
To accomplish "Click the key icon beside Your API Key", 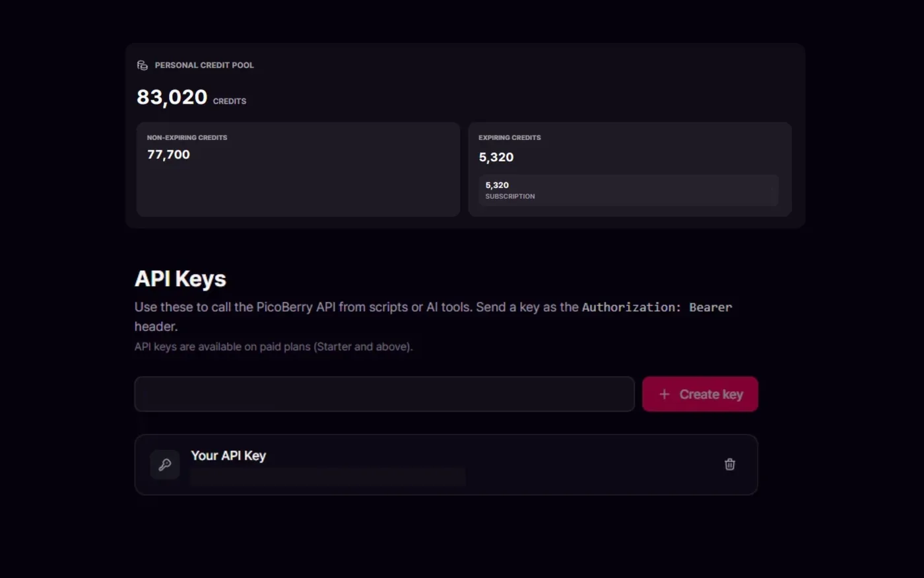I will 165,464.
